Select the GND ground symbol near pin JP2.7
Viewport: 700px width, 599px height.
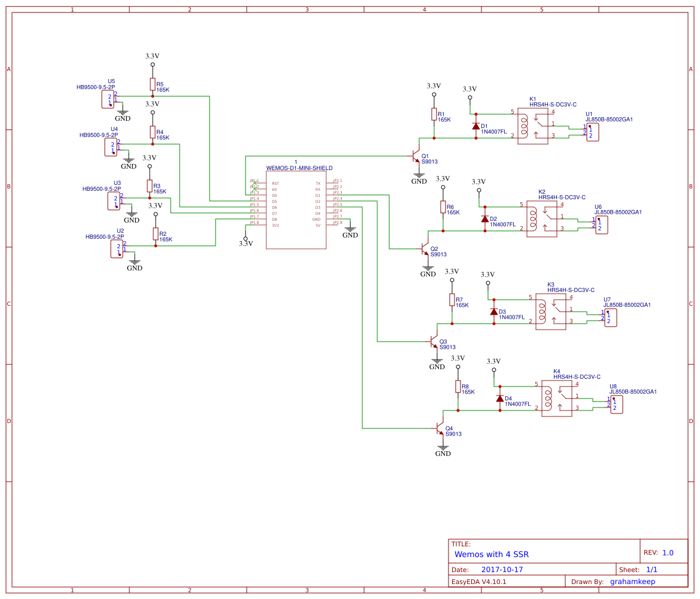tap(350, 230)
